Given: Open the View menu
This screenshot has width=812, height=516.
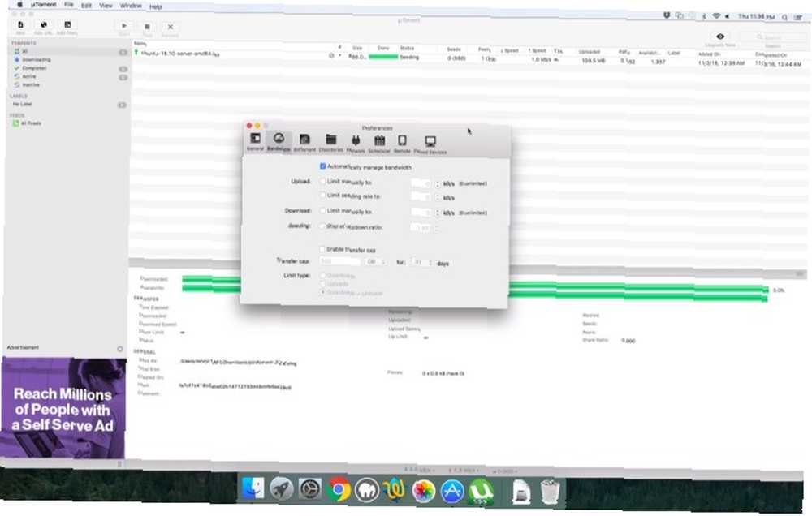Looking at the screenshot, I should pos(106,5).
